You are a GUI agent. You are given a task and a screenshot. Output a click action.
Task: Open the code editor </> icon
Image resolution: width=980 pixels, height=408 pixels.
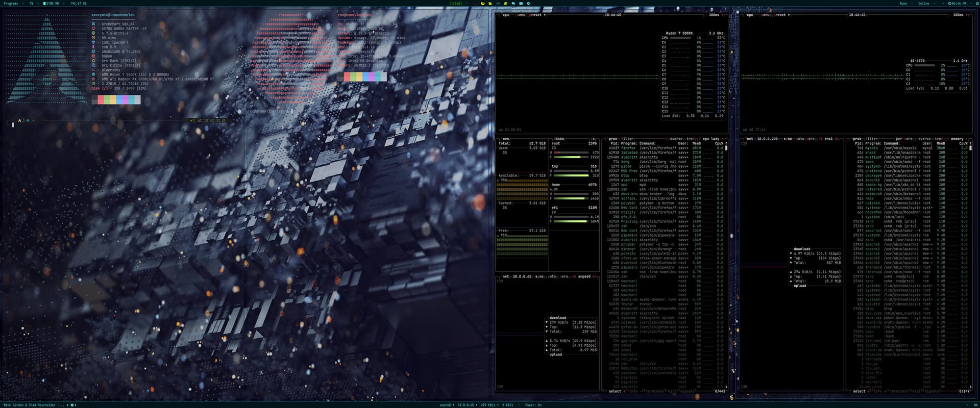click(x=498, y=3)
